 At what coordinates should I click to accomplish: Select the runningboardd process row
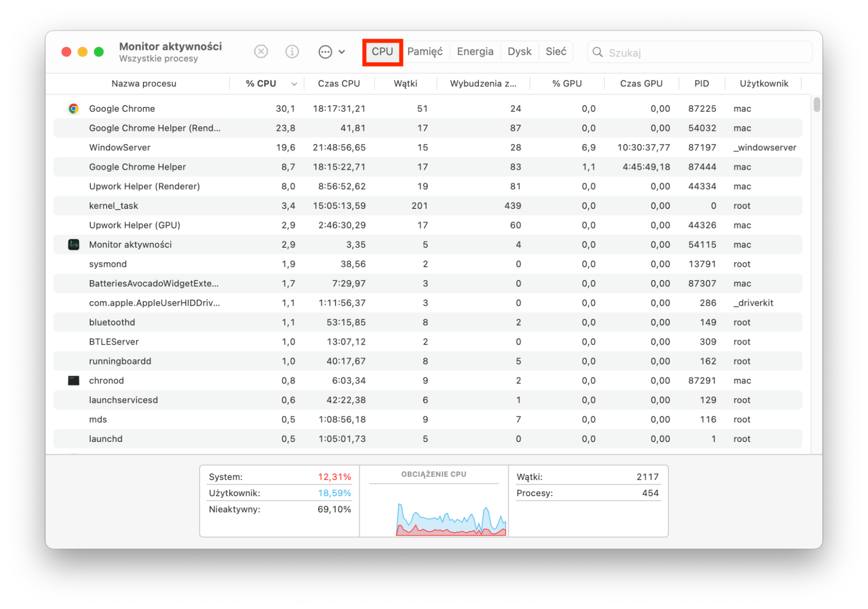428,361
